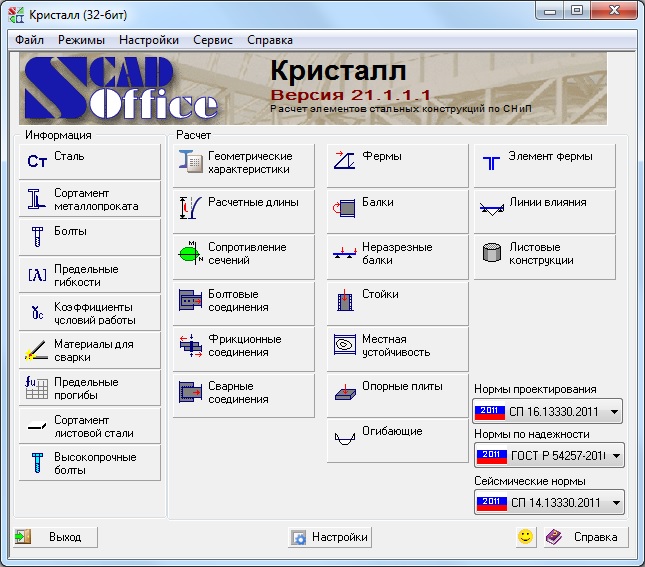
Task: Click the Фермы truss icon
Action: click(x=344, y=160)
